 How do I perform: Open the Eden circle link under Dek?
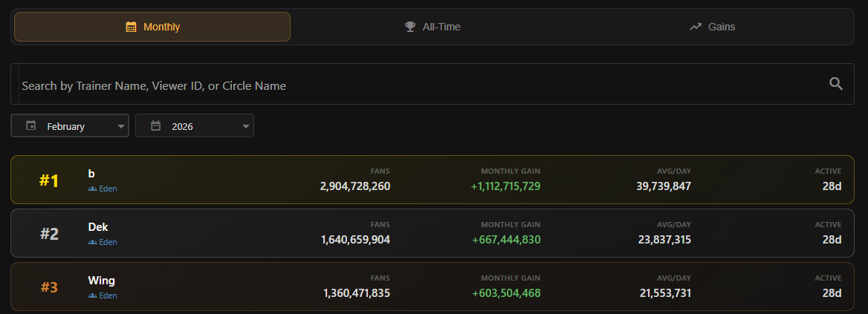coord(108,242)
